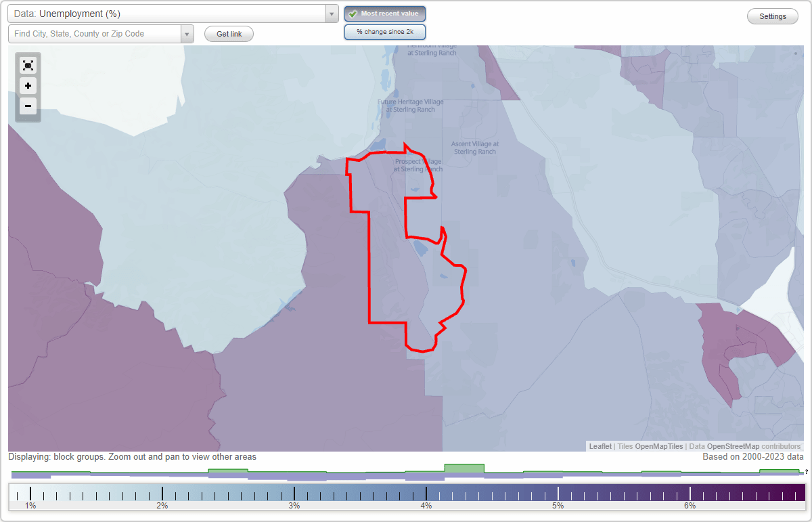Screen dimensions: 812x522
Task: Click inside the city search field
Action: (x=95, y=34)
